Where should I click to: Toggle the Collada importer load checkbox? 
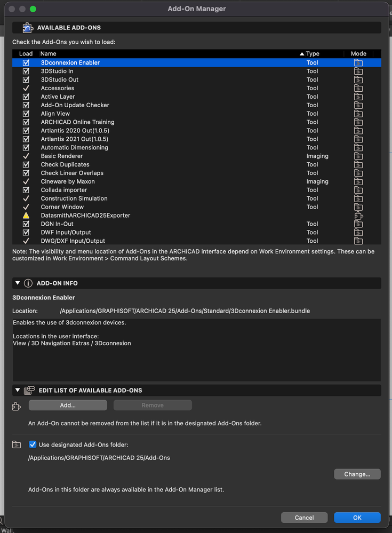pyautogui.click(x=26, y=190)
